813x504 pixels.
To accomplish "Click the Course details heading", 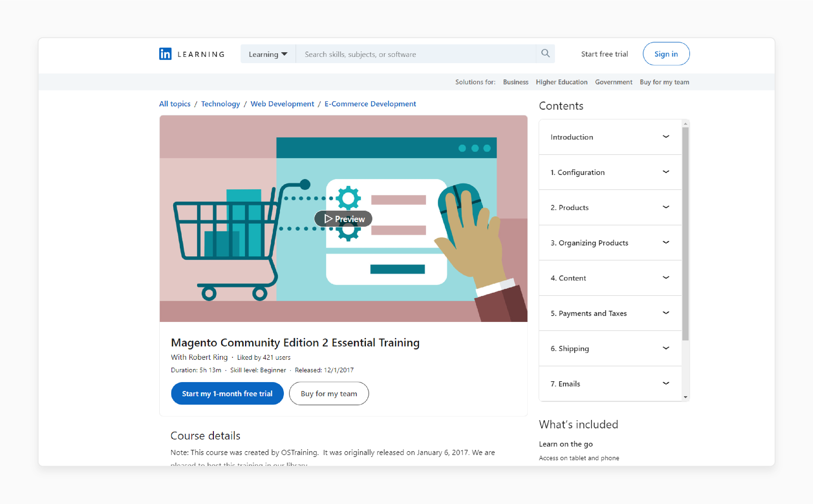I will tap(205, 436).
